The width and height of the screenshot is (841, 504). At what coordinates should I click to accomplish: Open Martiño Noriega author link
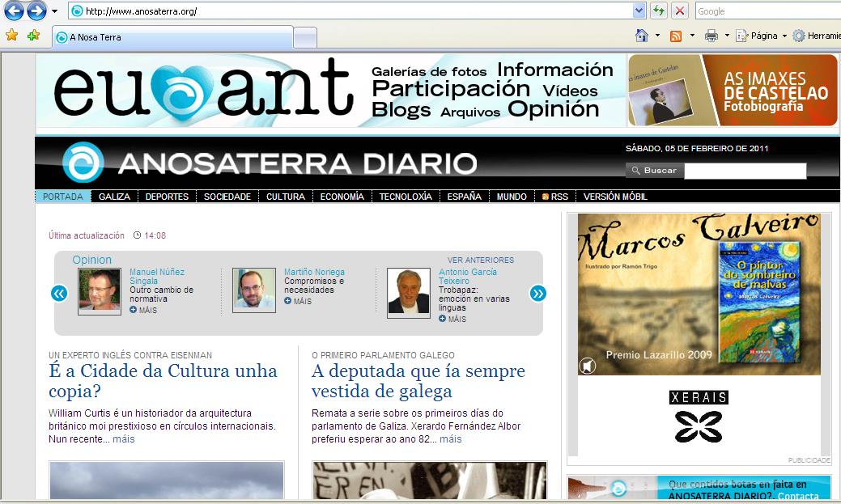[x=314, y=273]
